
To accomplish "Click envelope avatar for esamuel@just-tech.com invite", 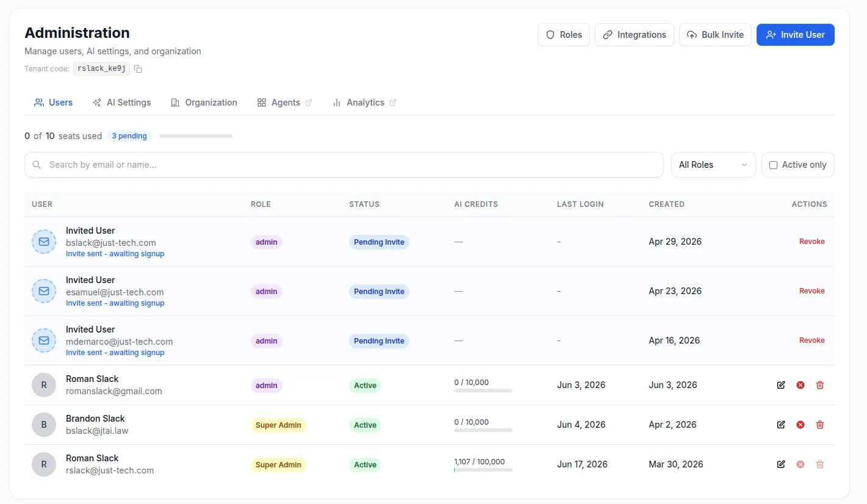I will 44,291.
